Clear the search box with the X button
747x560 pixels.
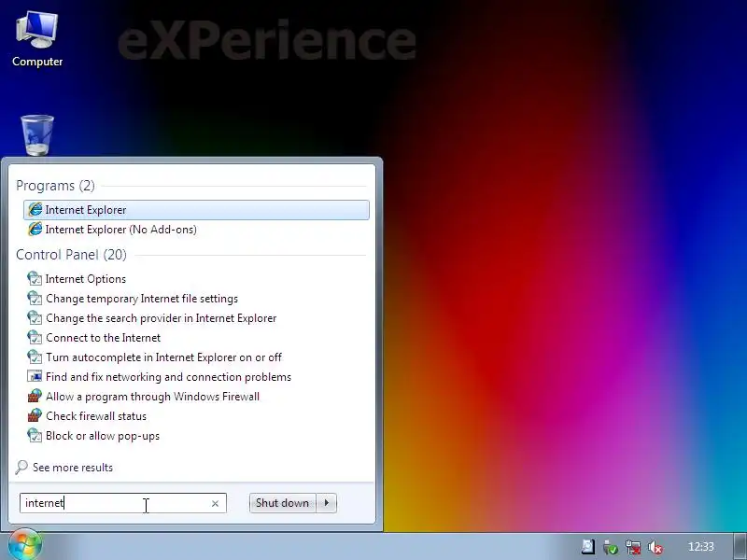point(216,503)
